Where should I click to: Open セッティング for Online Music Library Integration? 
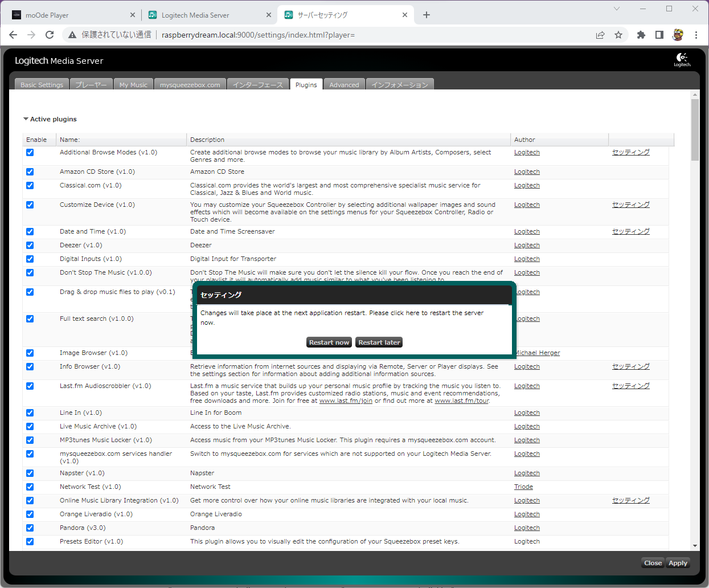631,500
